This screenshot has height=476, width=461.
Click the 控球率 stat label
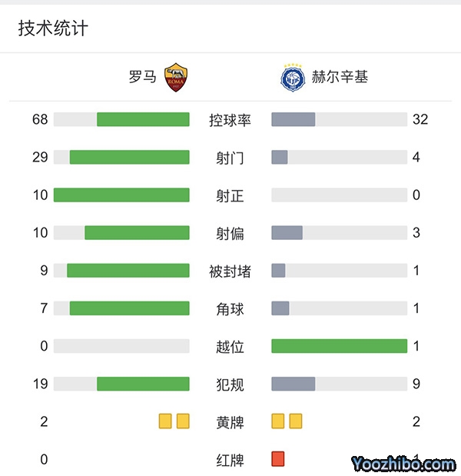tap(230, 120)
